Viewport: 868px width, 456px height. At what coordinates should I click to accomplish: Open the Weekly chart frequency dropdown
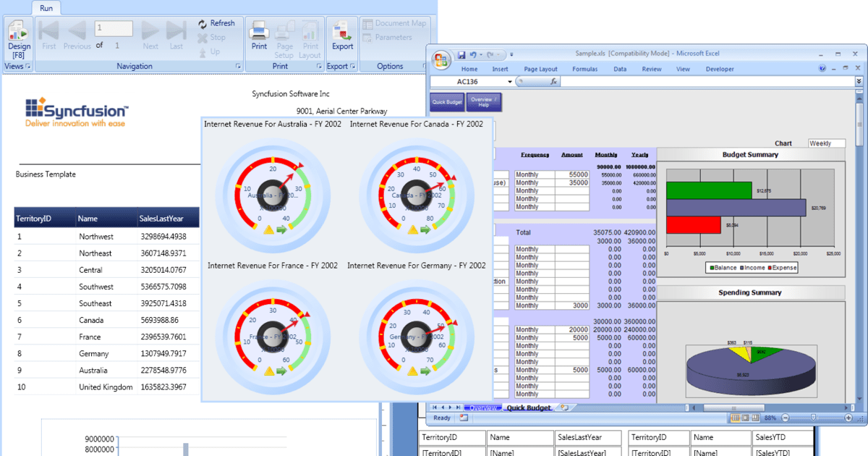coord(827,143)
